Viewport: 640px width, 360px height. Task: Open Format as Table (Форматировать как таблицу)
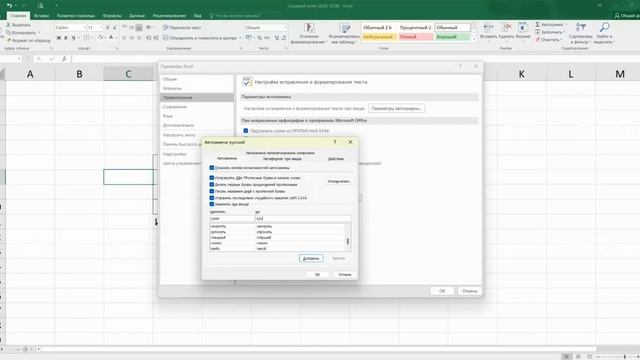[x=344, y=33]
